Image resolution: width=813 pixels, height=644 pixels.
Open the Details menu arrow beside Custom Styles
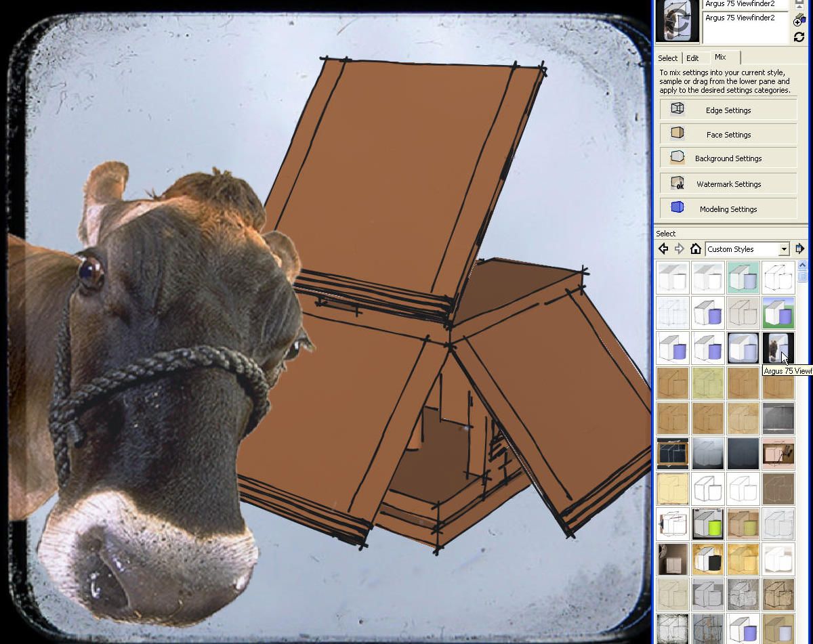799,249
